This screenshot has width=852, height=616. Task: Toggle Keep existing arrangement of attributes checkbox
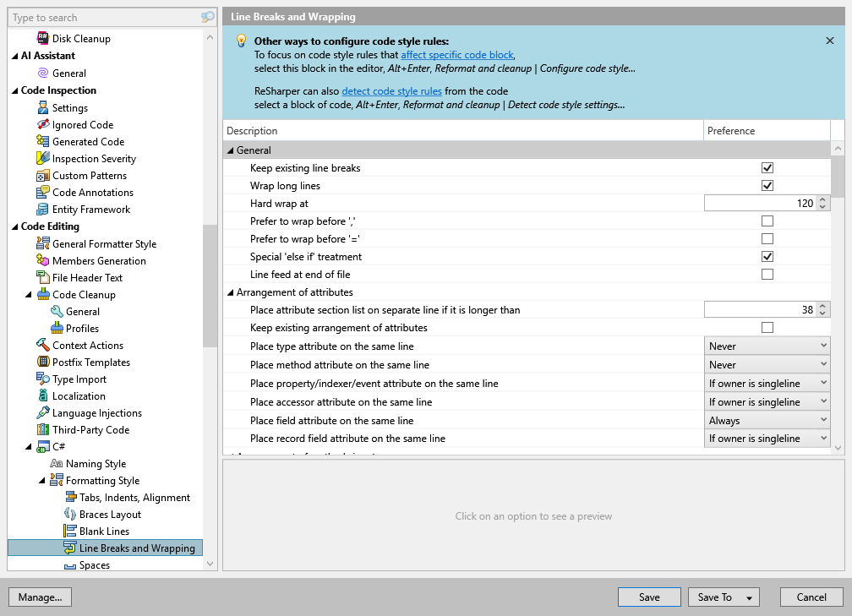767,328
